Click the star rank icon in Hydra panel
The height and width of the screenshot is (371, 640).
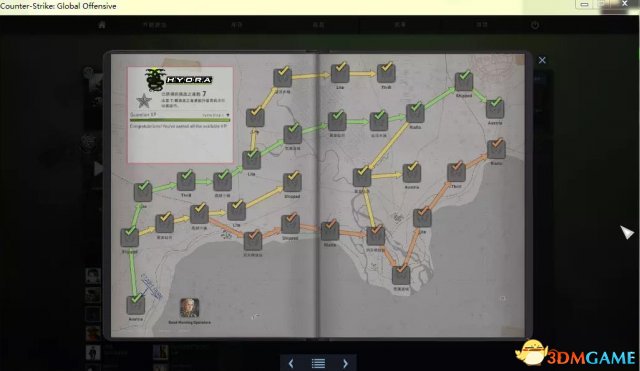[x=144, y=100]
